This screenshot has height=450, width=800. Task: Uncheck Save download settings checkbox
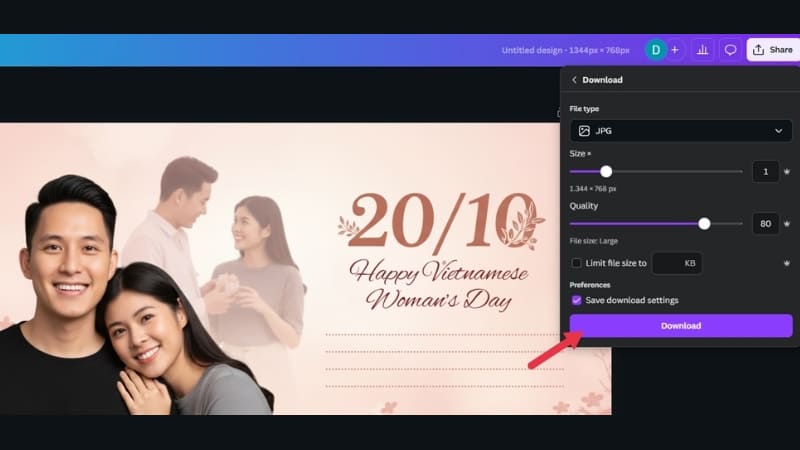click(576, 300)
